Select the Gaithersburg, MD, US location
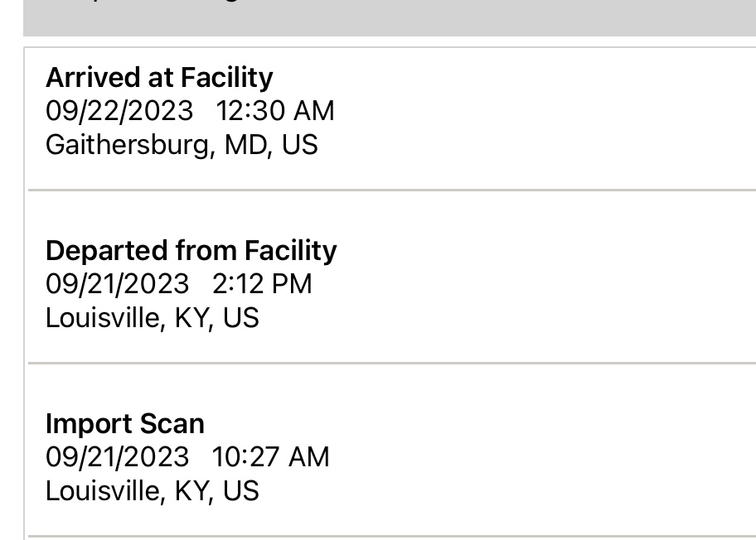This screenshot has height=540, width=756. point(182,144)
